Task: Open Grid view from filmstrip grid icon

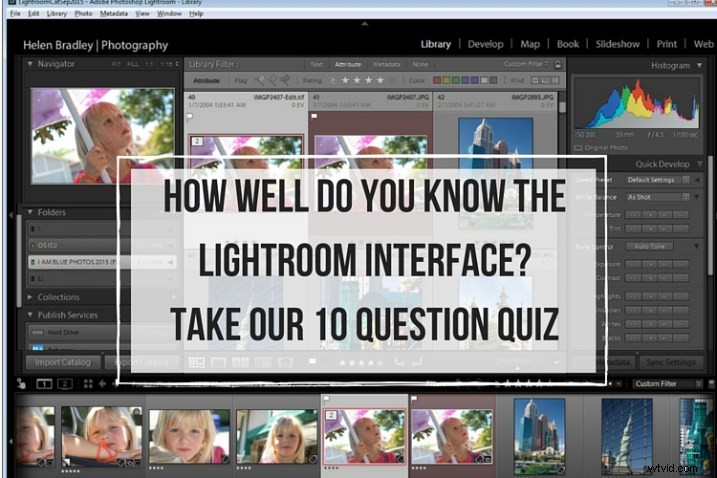Action: click(88, 384)
